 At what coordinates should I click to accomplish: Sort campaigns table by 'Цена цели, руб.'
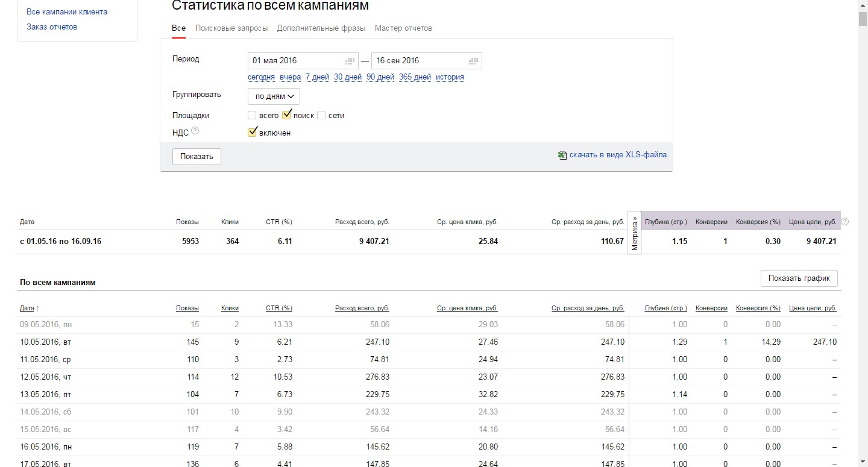tap(813, 308)
